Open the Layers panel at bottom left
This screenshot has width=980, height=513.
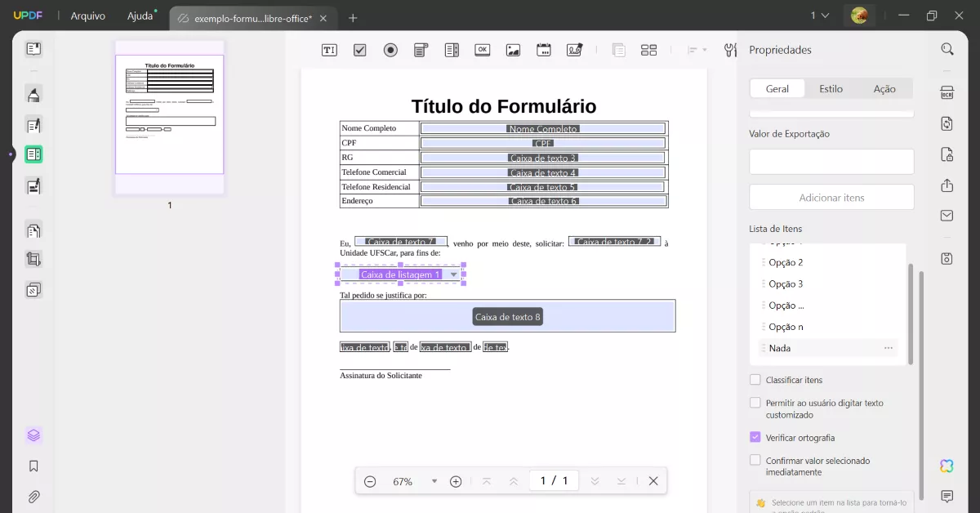(x=33, y=435)
